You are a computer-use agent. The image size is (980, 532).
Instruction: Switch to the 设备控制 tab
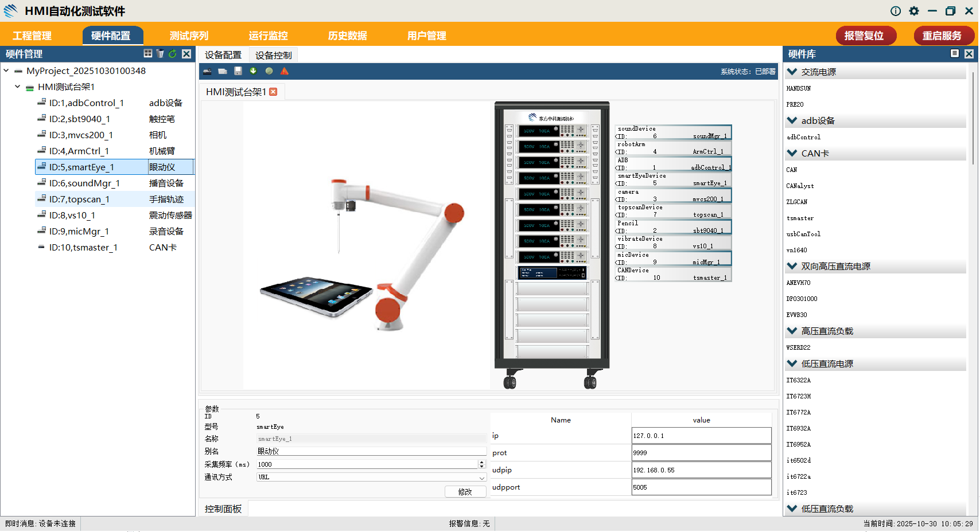[x=273, y=55]
